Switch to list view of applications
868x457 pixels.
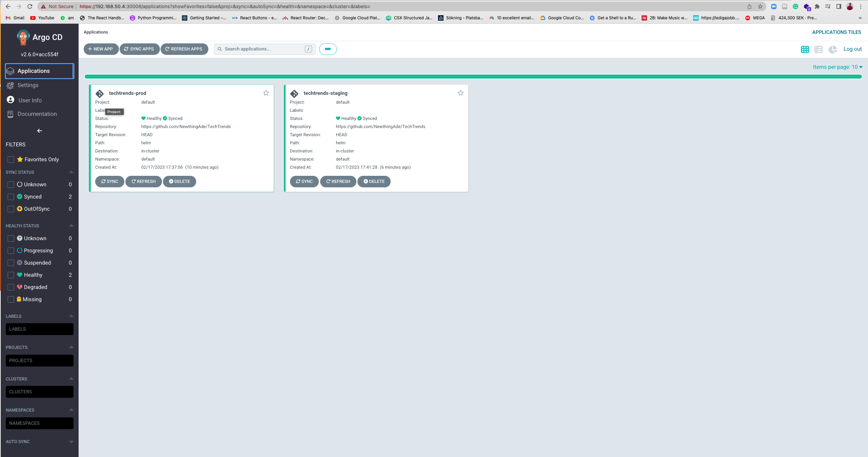(x=819, y=49)
